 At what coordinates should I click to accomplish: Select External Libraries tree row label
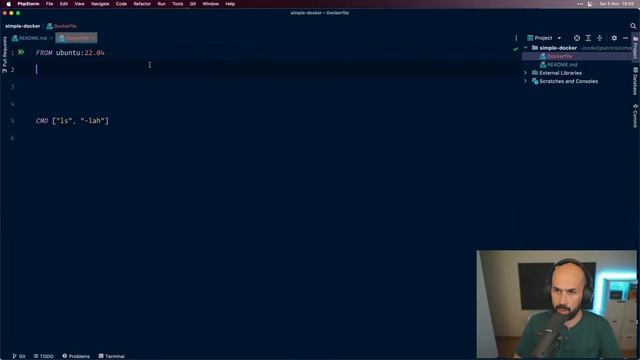(x=560, y=73)
